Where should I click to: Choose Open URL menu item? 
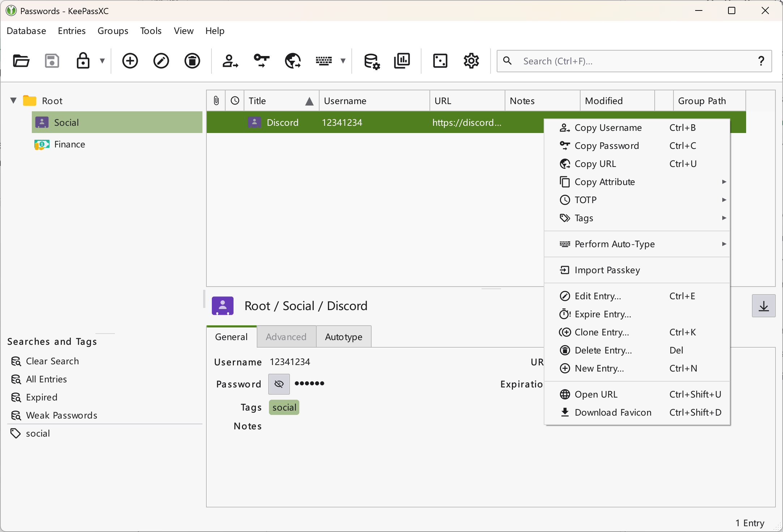637,394
